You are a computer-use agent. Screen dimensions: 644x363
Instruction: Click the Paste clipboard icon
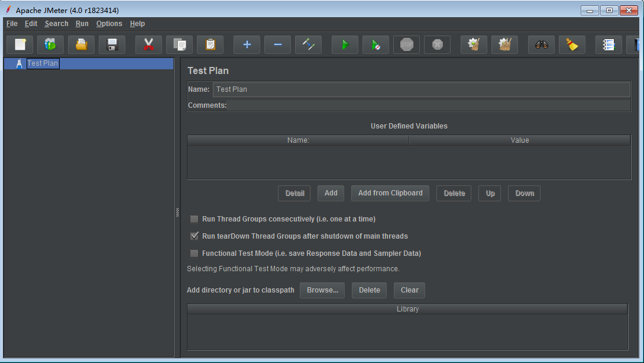[211, 44]
